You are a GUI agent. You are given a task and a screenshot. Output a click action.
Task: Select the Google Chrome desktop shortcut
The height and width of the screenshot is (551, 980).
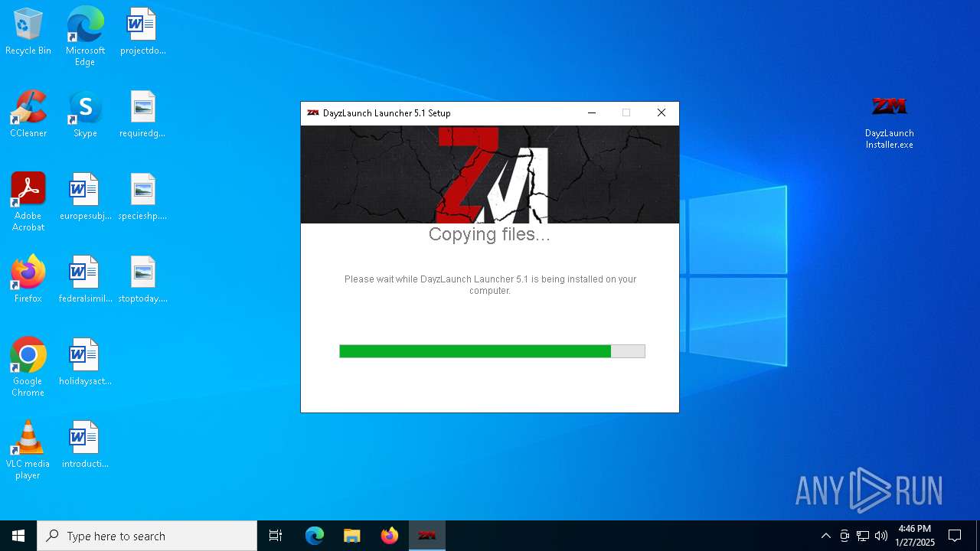tap(28, 367)
